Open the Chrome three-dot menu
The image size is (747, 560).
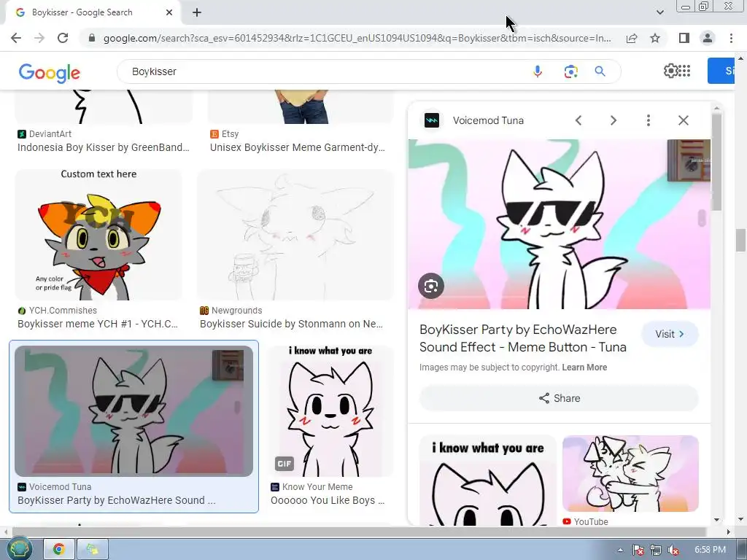[x=731, y=38]
